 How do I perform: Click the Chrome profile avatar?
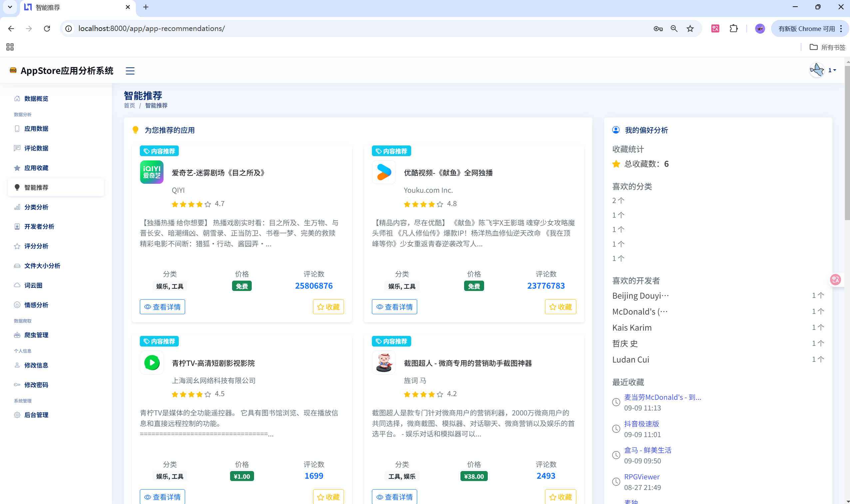tap(760, 29)
